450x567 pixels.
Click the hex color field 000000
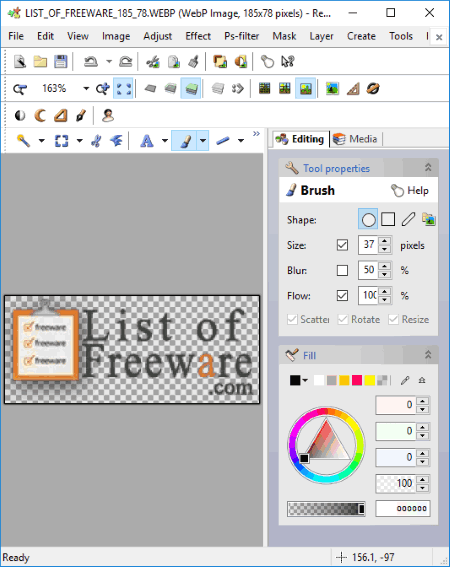[x=403, y=508]
